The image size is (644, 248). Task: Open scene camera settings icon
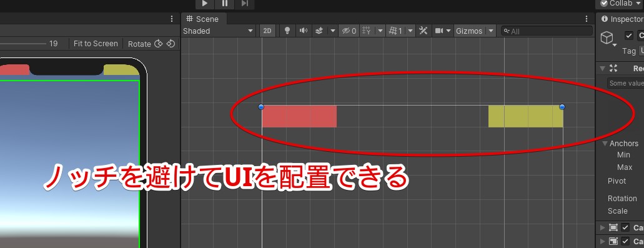tap(439, 31)
